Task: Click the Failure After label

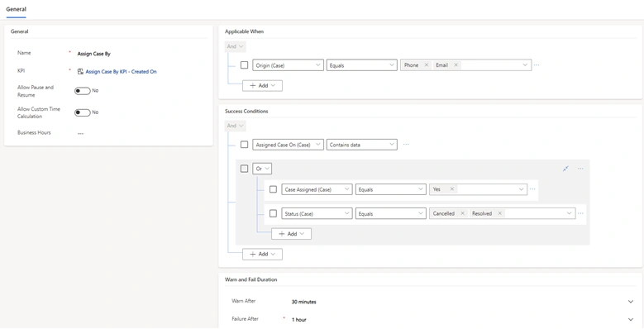Action: (x=246, y=319)
